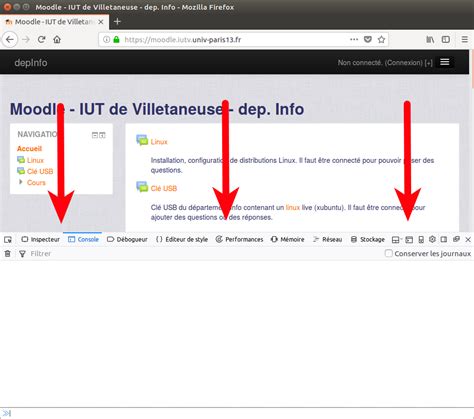Clear the console with the trash icon
The image size is (474, 419).
[x=7, y=254]
